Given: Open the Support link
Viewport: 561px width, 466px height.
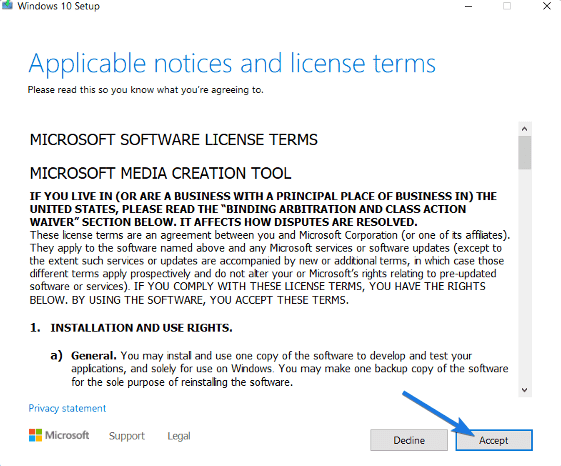Looking at the screenshot, I should (127, 436).
